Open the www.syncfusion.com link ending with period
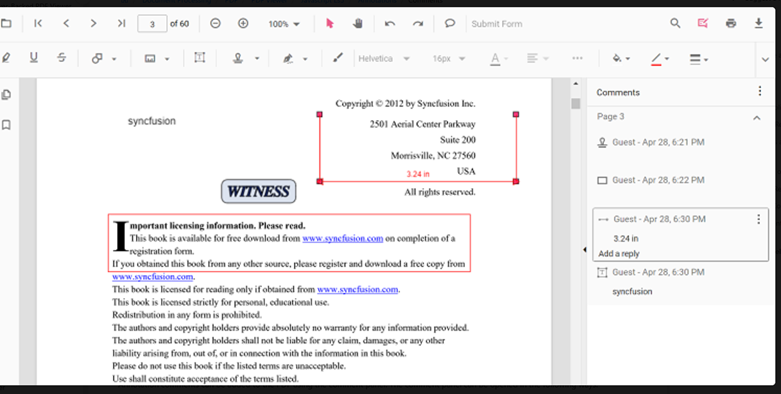 152,276
